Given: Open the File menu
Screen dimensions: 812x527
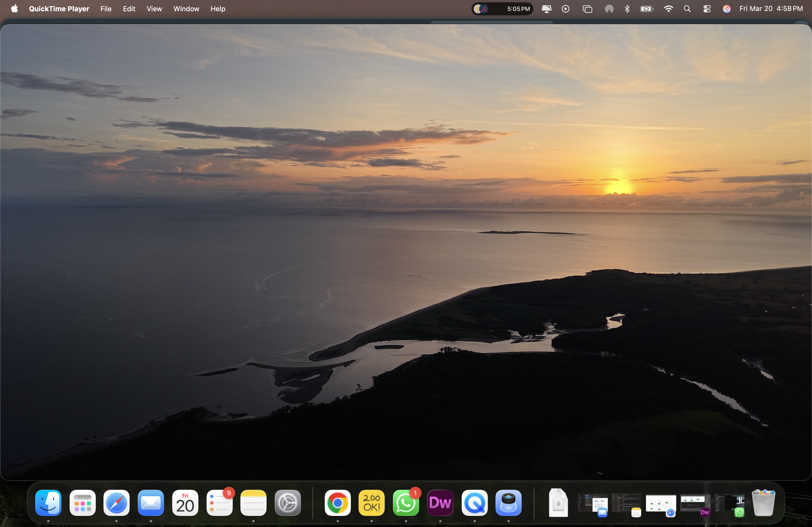Looking at the screenshot, I should (x=106, y=9).
